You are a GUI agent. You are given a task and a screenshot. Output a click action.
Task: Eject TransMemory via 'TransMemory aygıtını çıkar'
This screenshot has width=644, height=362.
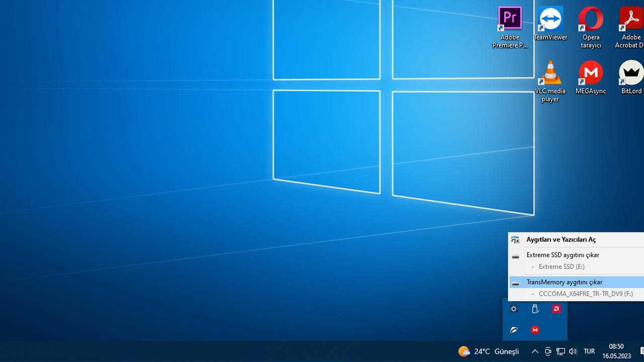tap(564, 282)
